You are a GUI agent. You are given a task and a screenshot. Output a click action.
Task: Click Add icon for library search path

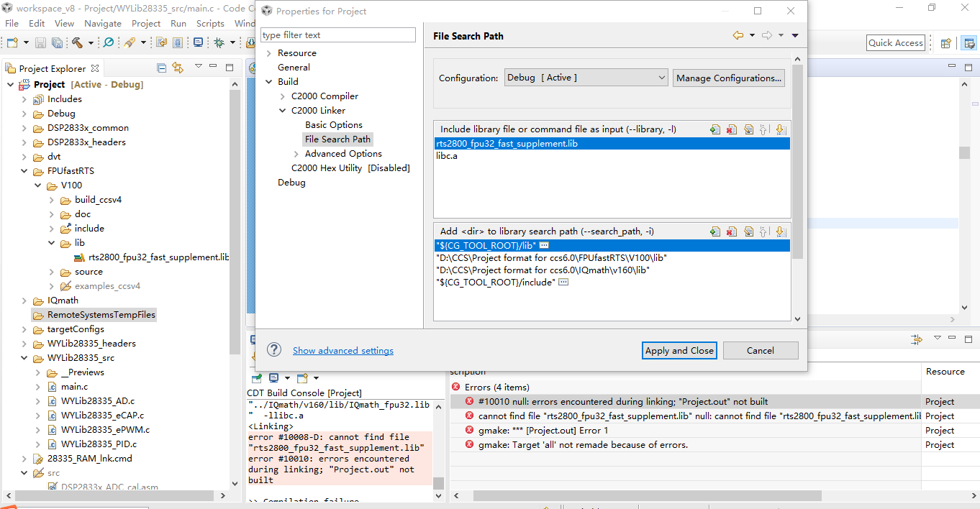pos(714,231)
